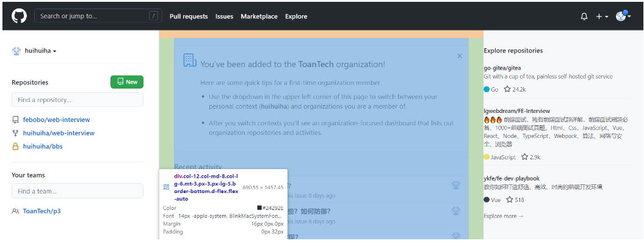Open the user avatar menu
644x246 pixels.
[x=623, y=16]
